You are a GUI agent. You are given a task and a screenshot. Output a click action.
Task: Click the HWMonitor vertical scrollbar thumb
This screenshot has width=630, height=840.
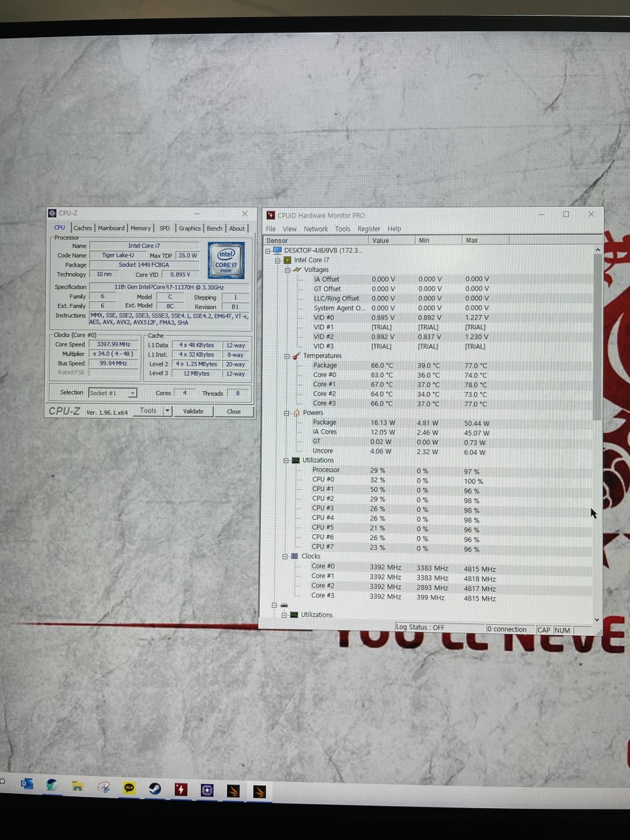pyautogui.click(x=597, y=338)
